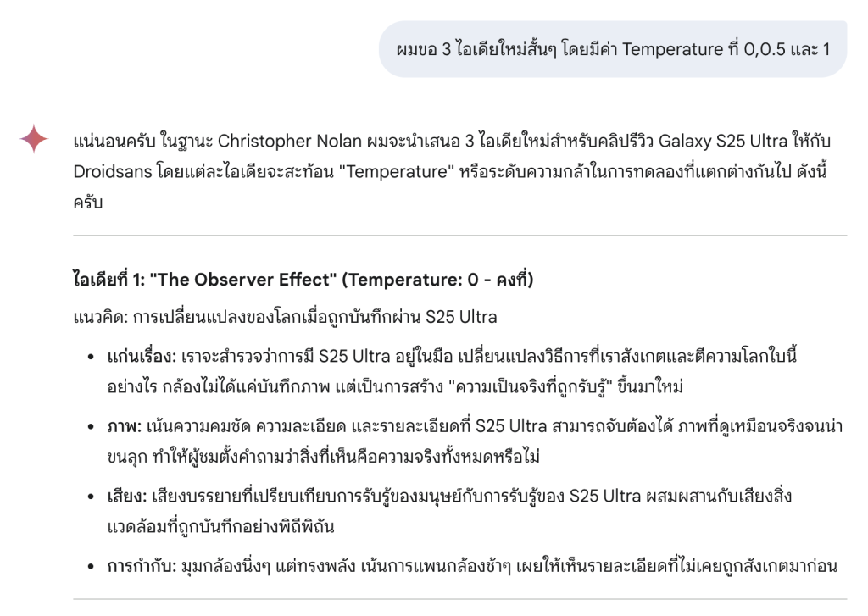This screenshot has width=868, height=616.
Task: Click the word Temperature in the user prompt bubble
Action: [672, 49]
